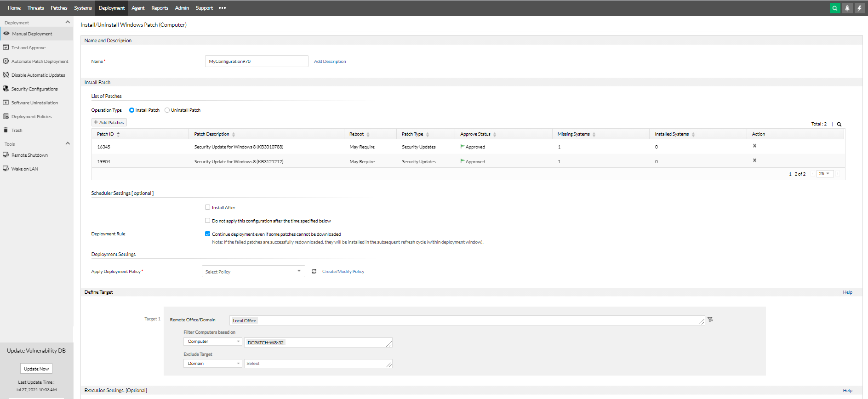868x399 pixels.
Task: Go to the Reports menu tab
Action: pyautogui.click(x=160, y=8)
